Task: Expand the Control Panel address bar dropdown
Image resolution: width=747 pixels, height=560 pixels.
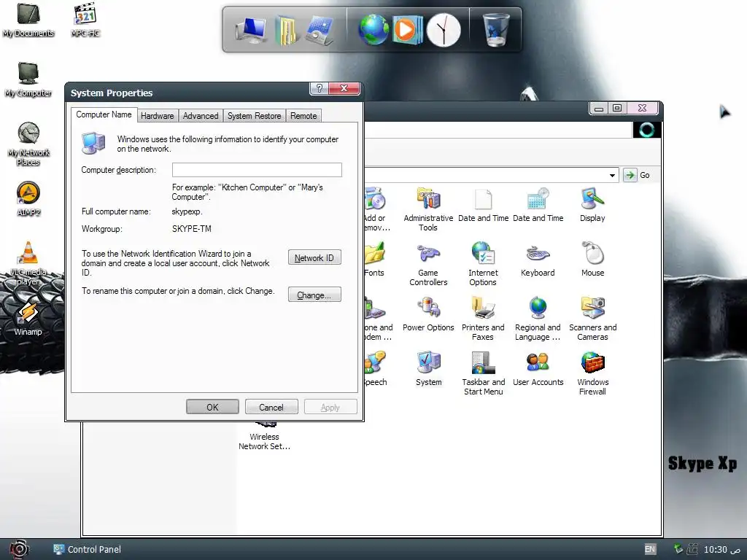Action: [612, 175]
